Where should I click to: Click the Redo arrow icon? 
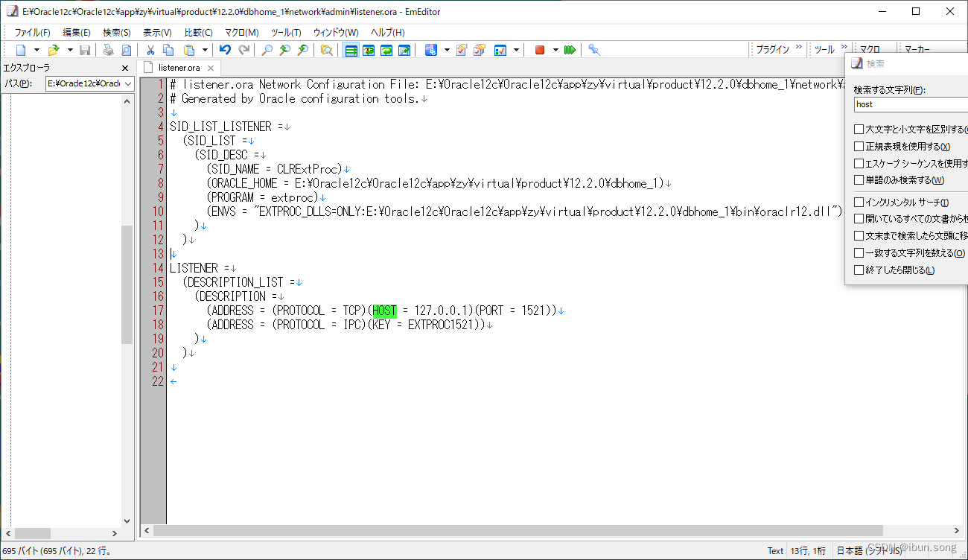point(243,50)
